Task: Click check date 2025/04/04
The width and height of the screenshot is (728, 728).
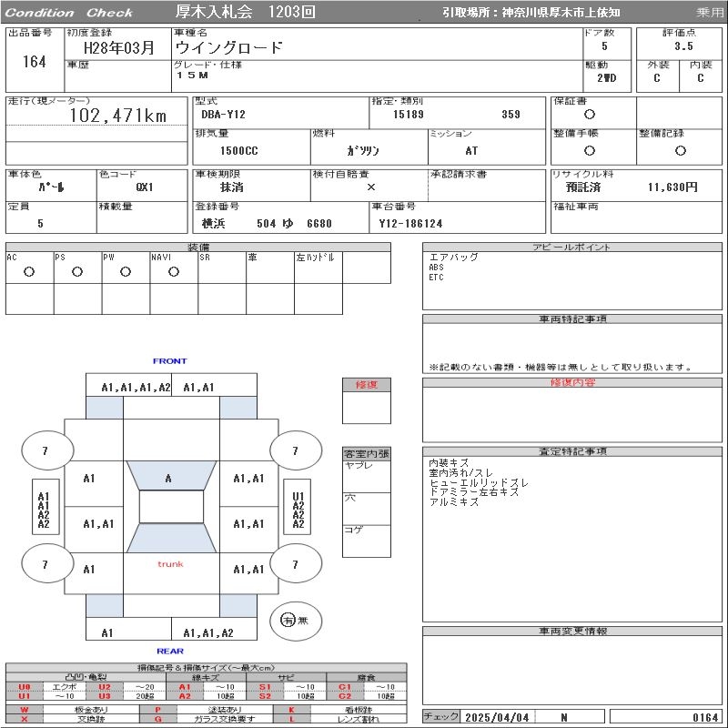Action: 497,718
